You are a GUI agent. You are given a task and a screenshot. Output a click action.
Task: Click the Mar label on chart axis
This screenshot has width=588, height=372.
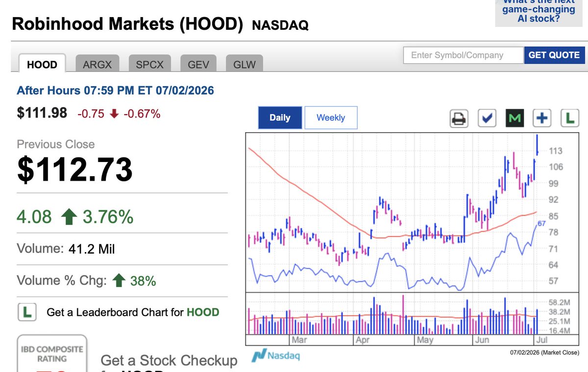(x=299, y=340)
